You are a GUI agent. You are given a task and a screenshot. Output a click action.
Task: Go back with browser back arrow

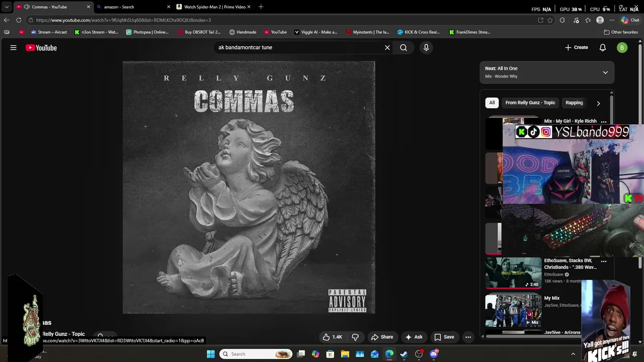coord(6,20)
